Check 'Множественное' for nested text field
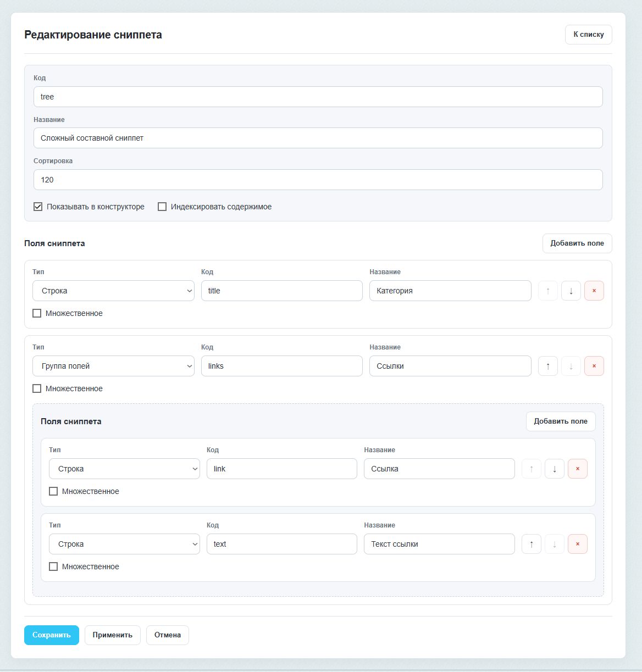The height and width of the screenshot is (672, 642). pos(53,567)
